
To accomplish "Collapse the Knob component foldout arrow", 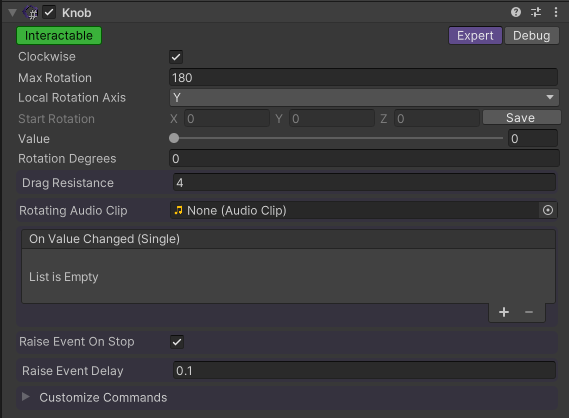I will click(x=12, y=13).
